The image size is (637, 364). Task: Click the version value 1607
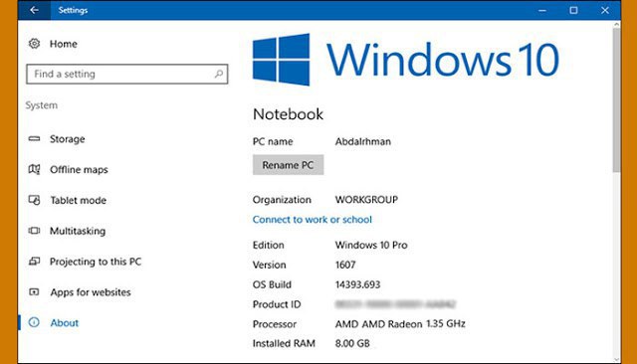(x=345, y=265)
